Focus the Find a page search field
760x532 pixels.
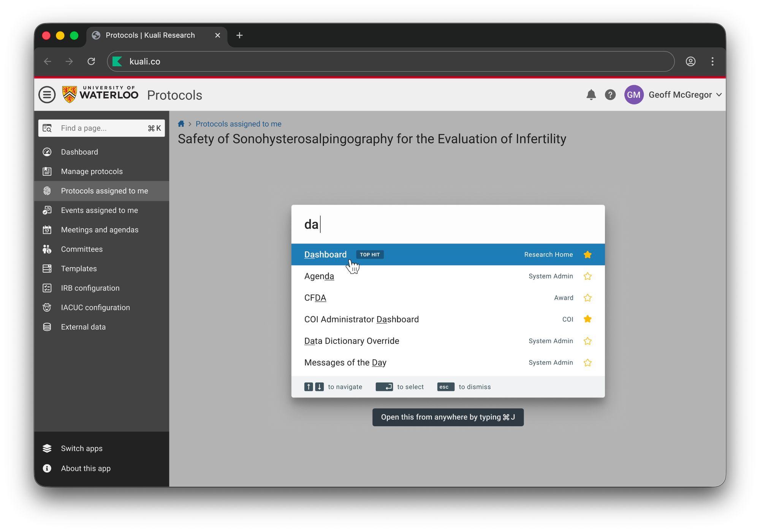click(x=101, y=128)
